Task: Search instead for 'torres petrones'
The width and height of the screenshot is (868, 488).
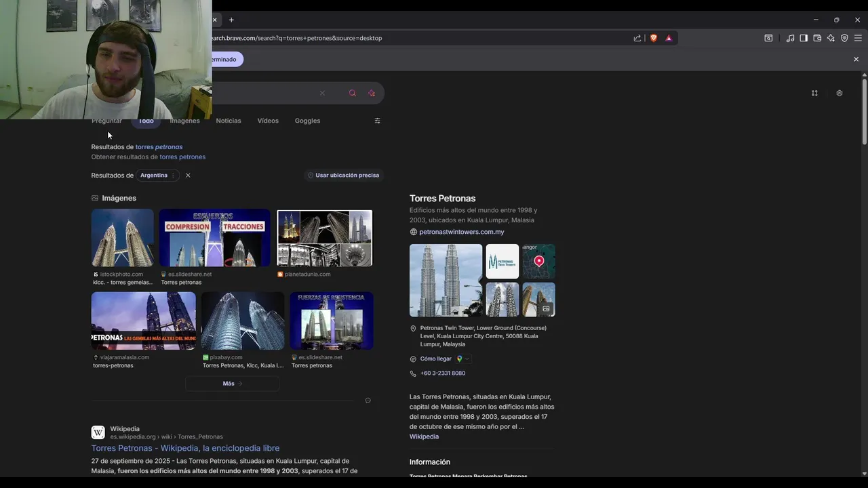Action: pyautogui.click(x=182, y=157)
